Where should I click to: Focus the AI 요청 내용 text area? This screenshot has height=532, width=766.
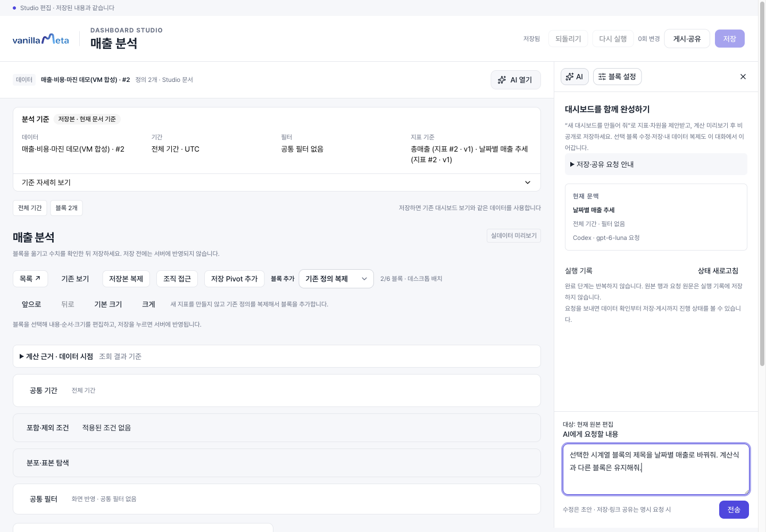pos(656,469)
